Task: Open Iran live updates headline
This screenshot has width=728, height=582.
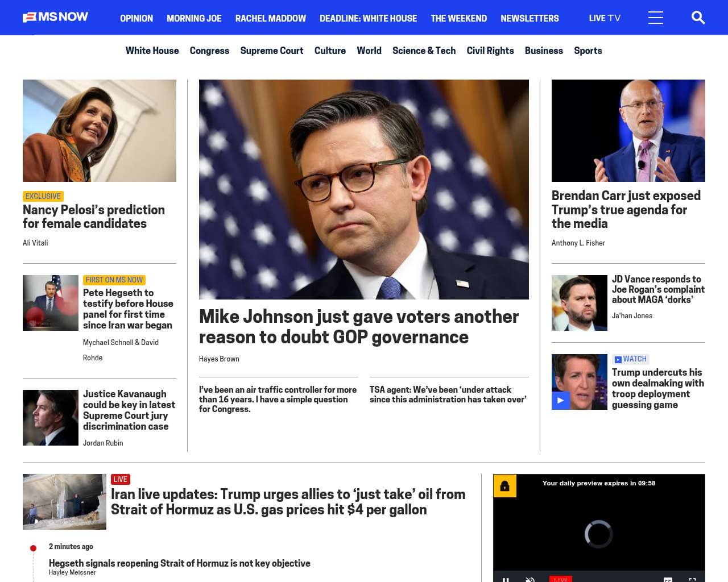Action: pos(288,501)
